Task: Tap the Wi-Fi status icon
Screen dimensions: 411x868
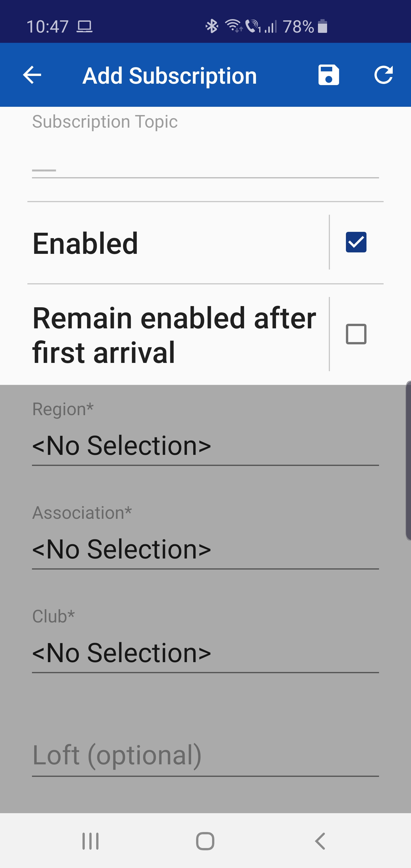Action: [x=233, y=26]
